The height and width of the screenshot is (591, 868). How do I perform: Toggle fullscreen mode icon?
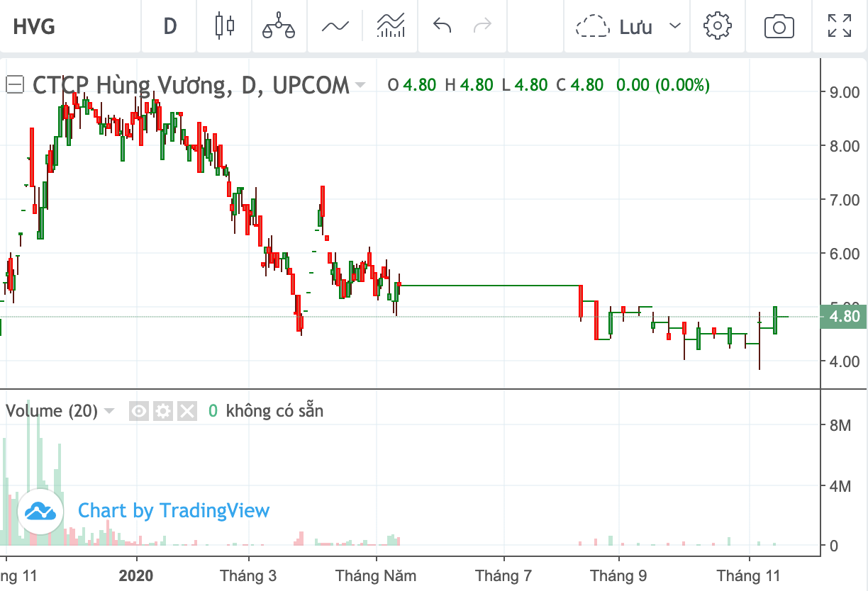[x=840, y=26]
